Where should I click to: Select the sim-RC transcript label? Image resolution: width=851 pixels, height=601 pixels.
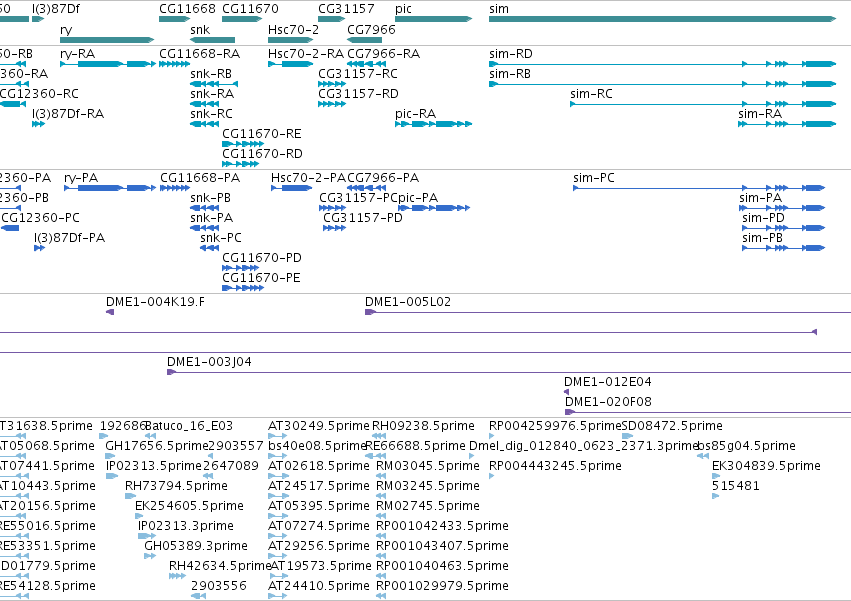(591, 94)
